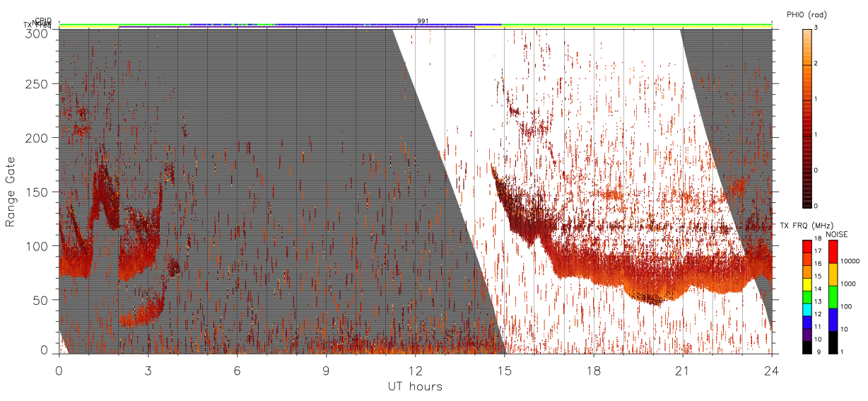
Task: Click the 100 label on Range Gate axis
Action: tap(37, 245)
